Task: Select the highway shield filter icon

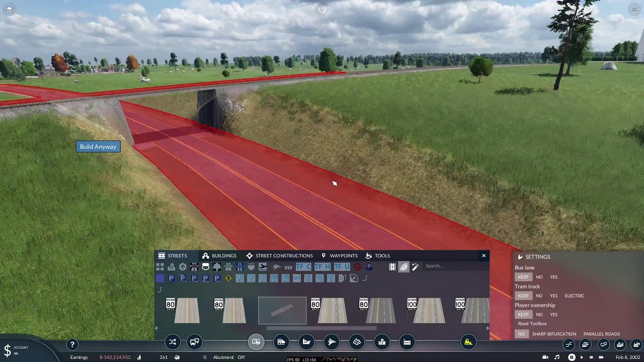Action: coord(206,267)
